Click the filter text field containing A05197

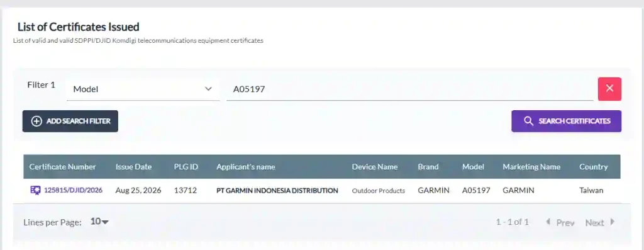coord(410,89)
